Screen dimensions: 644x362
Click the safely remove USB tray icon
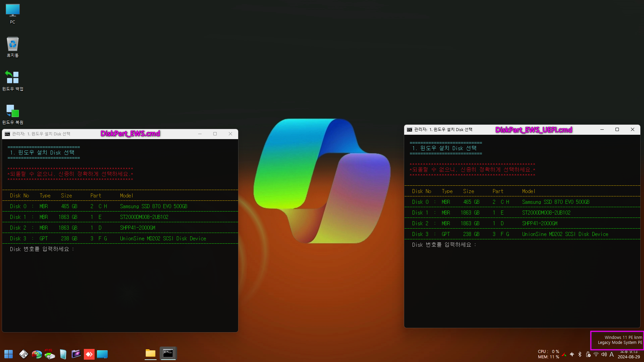588,354
